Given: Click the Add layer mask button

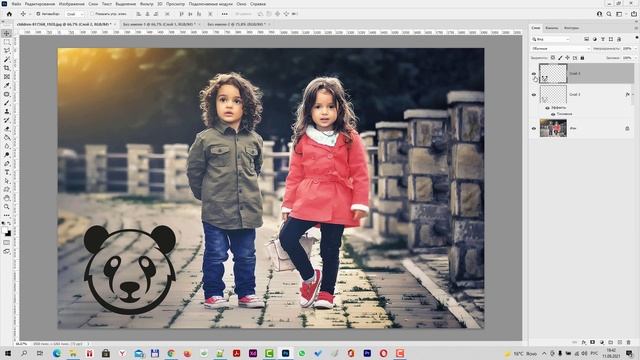Looking at the screenshot, I should (593, 342).
